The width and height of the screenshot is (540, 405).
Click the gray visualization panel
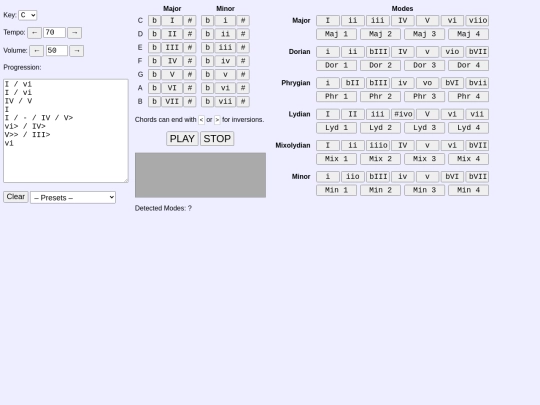200,175
